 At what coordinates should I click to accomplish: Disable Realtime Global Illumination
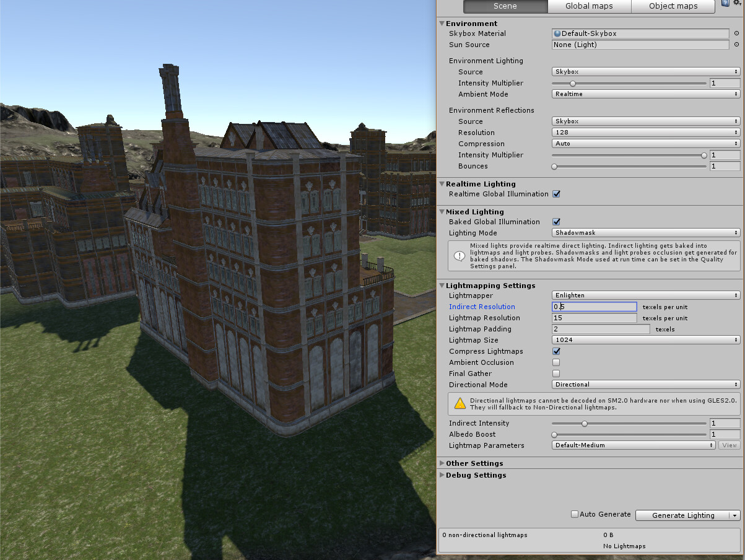point(555,194)
